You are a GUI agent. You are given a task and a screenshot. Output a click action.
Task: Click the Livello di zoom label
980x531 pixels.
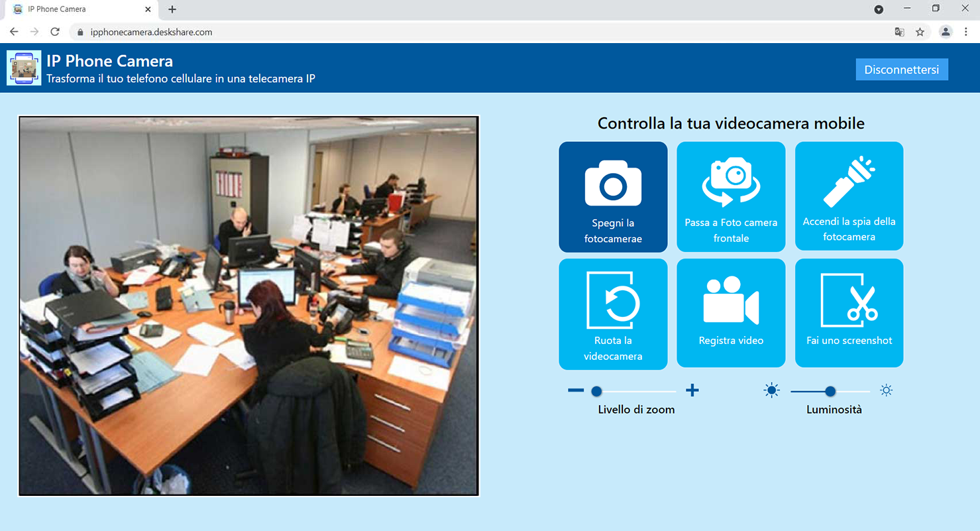[x=636, y=410]
